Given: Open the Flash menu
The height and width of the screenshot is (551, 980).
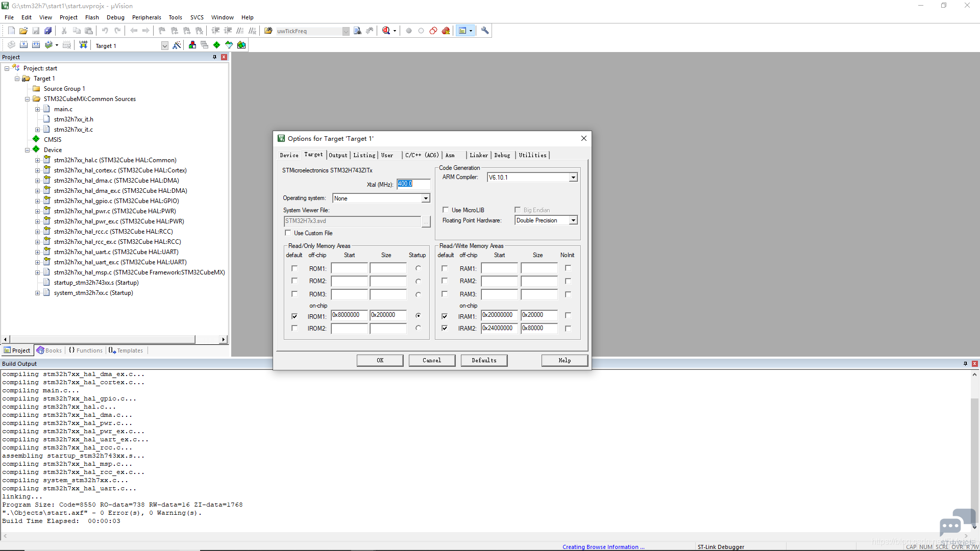Looking at the screenshot, I should pos(92,17).
